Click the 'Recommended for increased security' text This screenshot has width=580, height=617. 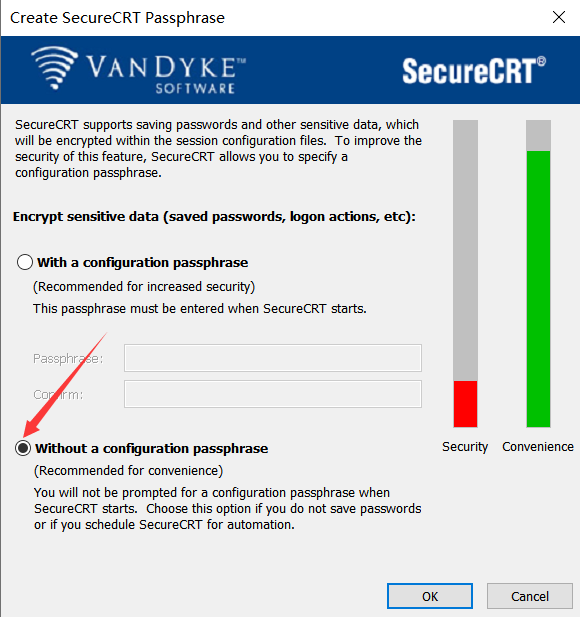coord(144,286)
